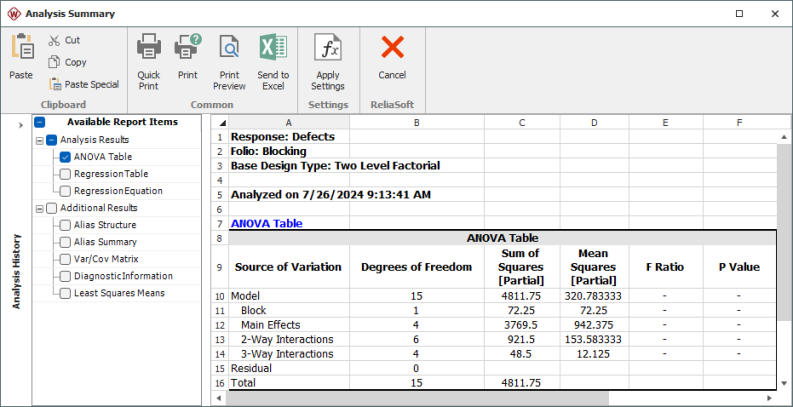This screenshot has width=793, height=407.
Task: Collapse the Analysis Results tree node
Action: click(x=39, y=140)
